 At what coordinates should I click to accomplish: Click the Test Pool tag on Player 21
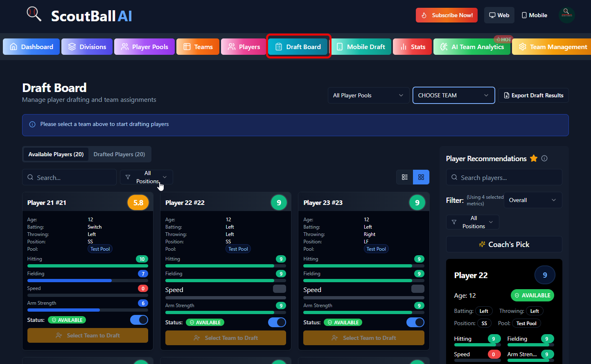click(100, 249)
